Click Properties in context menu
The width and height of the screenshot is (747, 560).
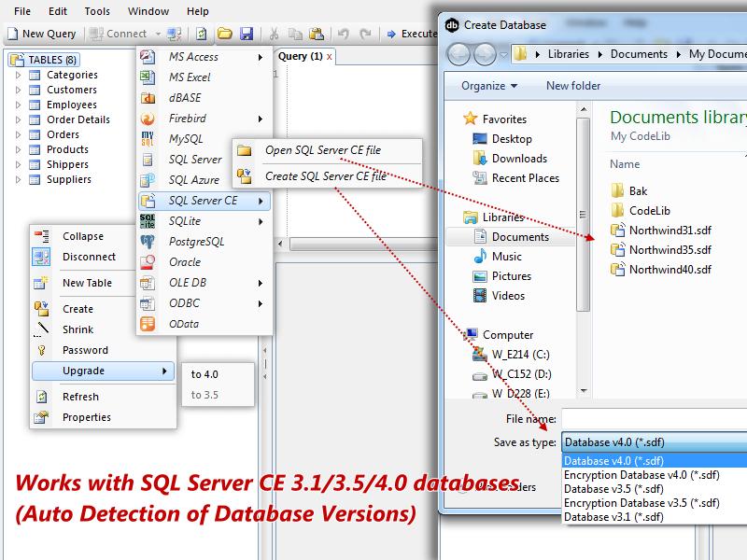click(x=103, y=417)
